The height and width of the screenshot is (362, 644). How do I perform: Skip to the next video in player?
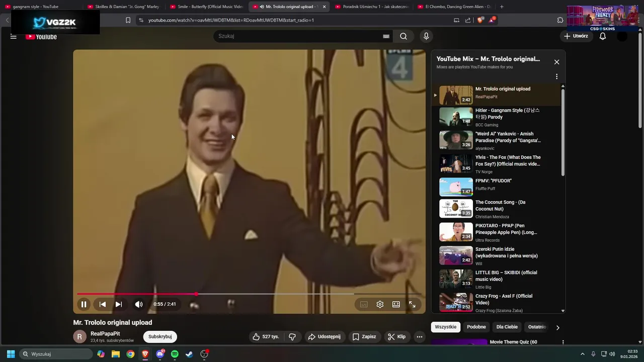click(119, 304)
